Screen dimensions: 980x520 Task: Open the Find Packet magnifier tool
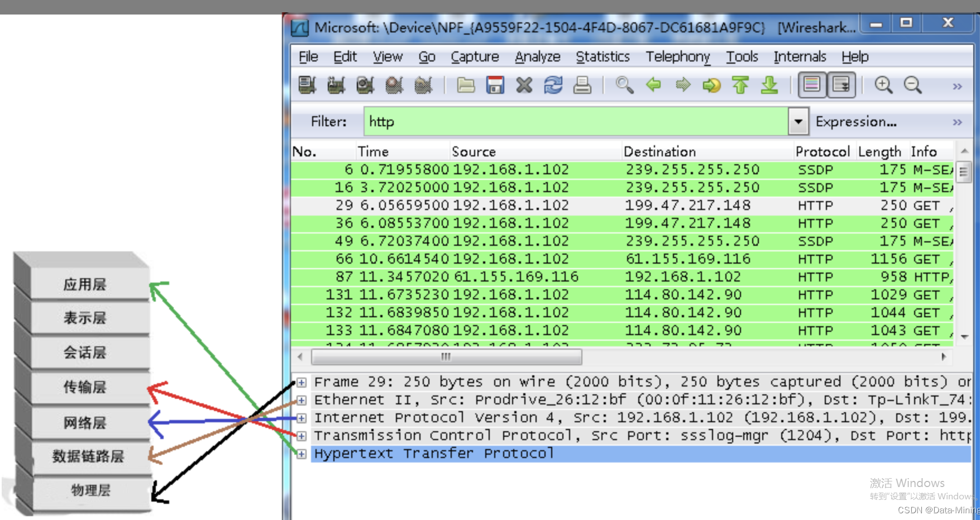(625, 85)
